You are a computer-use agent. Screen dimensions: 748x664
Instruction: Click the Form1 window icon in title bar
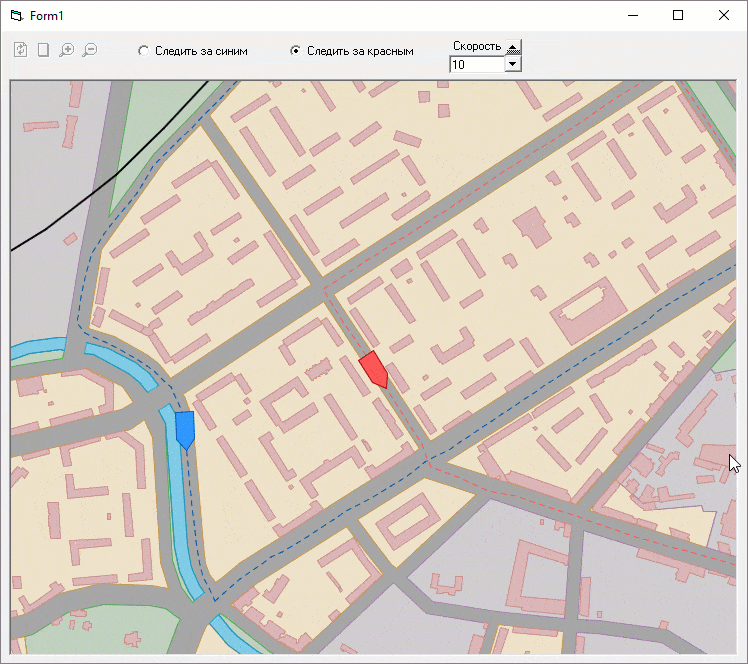pyautogui.click(x=15, y=16)
